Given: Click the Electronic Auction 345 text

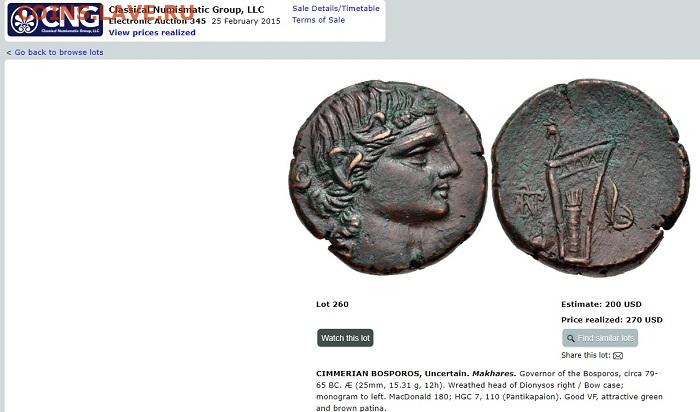Looking at the screenshot, I should click(157, 21).
